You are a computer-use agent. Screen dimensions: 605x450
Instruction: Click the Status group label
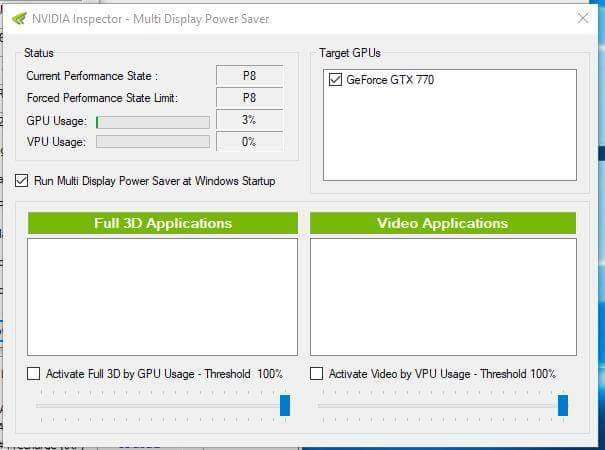[x=39, y=53]
